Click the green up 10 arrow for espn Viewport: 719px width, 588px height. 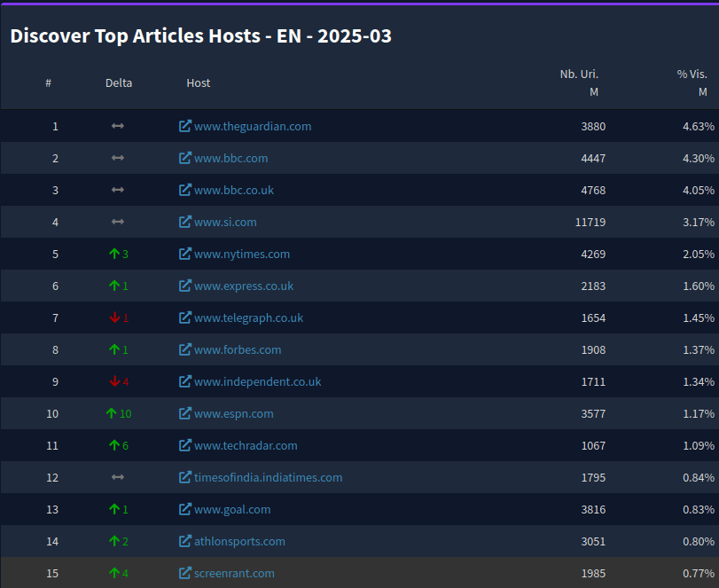(111, 413)
